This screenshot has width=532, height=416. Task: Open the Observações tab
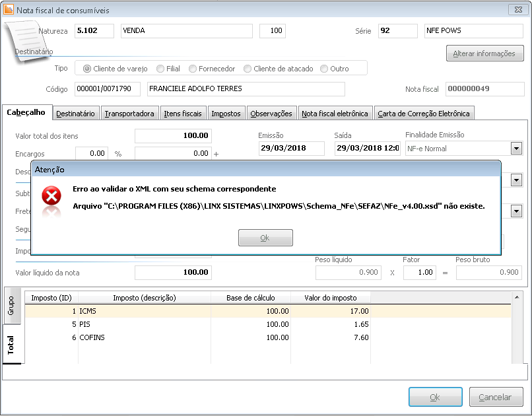click(x=271, y=114)
